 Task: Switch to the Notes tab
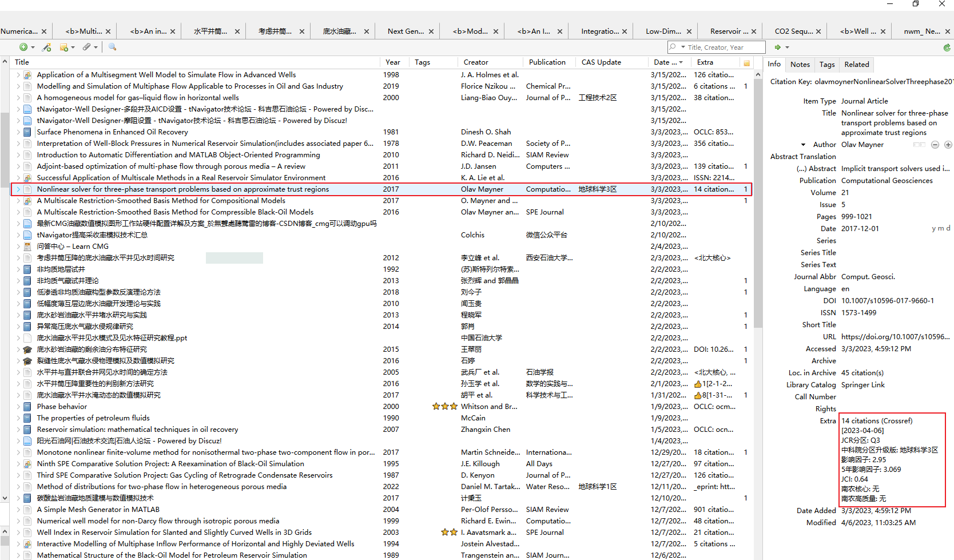click(800, 64)
